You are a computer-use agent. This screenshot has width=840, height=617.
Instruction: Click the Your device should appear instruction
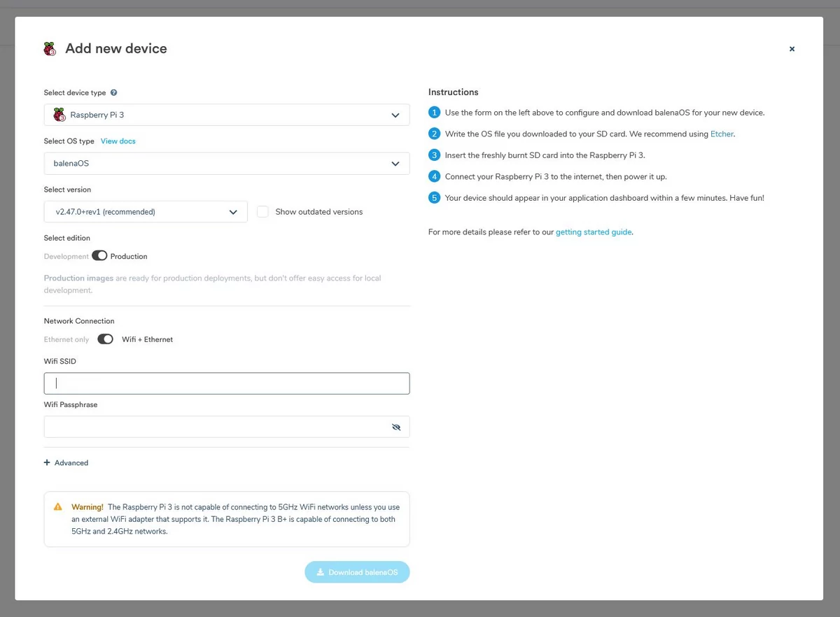click(605, 198)
